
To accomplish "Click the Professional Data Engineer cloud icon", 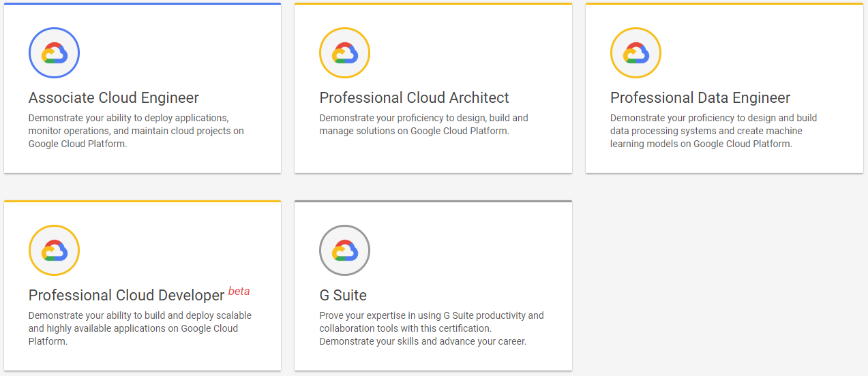I will [635, 53].
